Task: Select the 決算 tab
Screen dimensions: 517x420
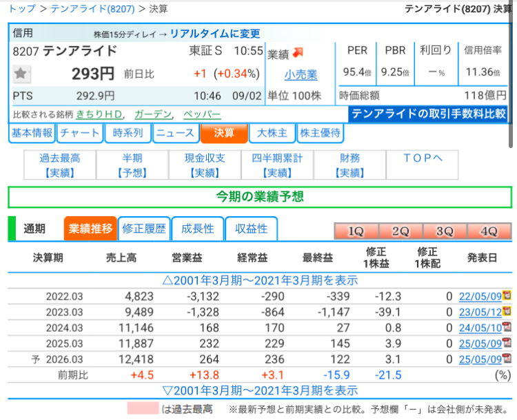Action: [224, 133]
